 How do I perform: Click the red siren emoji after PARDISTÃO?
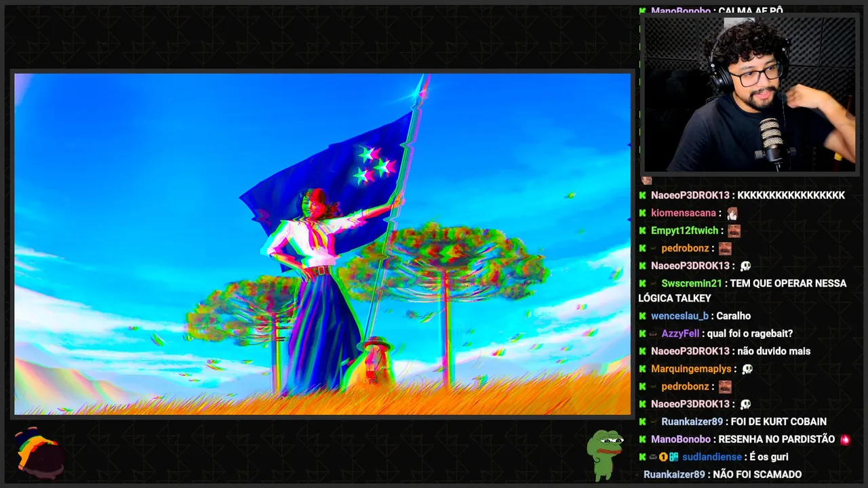(x=845, y=440)
